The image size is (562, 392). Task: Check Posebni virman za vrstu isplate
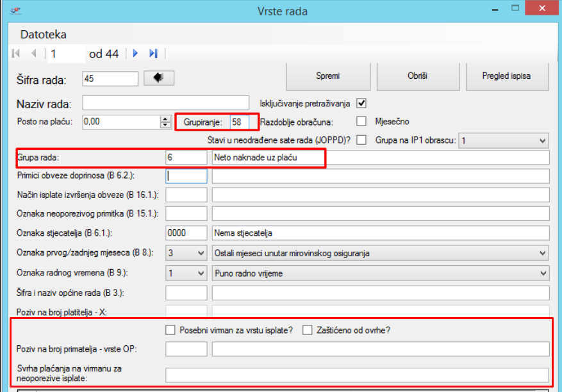170,330
